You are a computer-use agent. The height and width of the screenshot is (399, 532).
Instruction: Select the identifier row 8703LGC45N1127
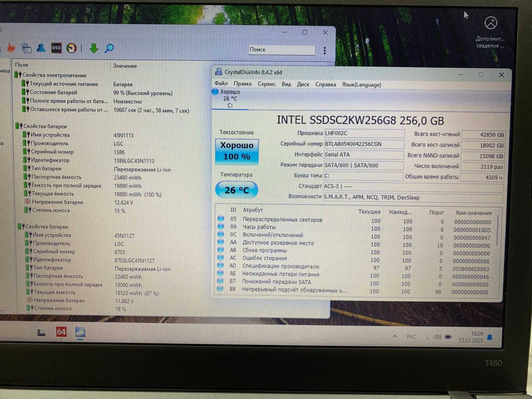coord(90,260)
